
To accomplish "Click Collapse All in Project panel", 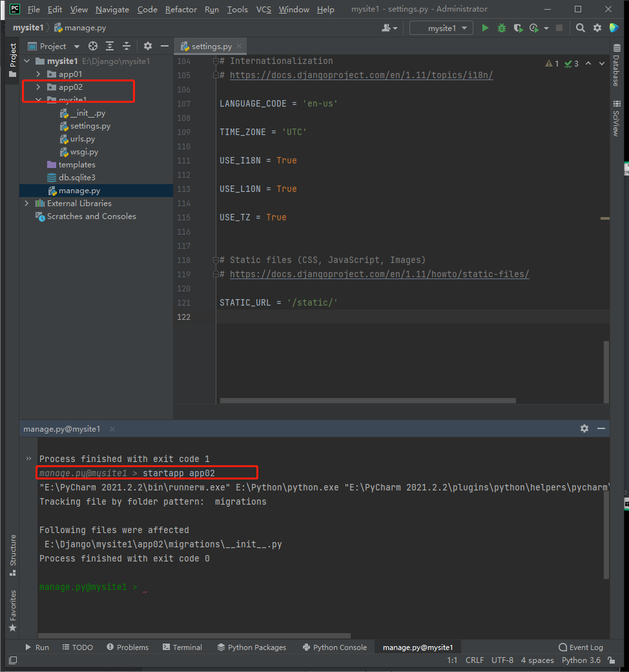I will point(127,46).
